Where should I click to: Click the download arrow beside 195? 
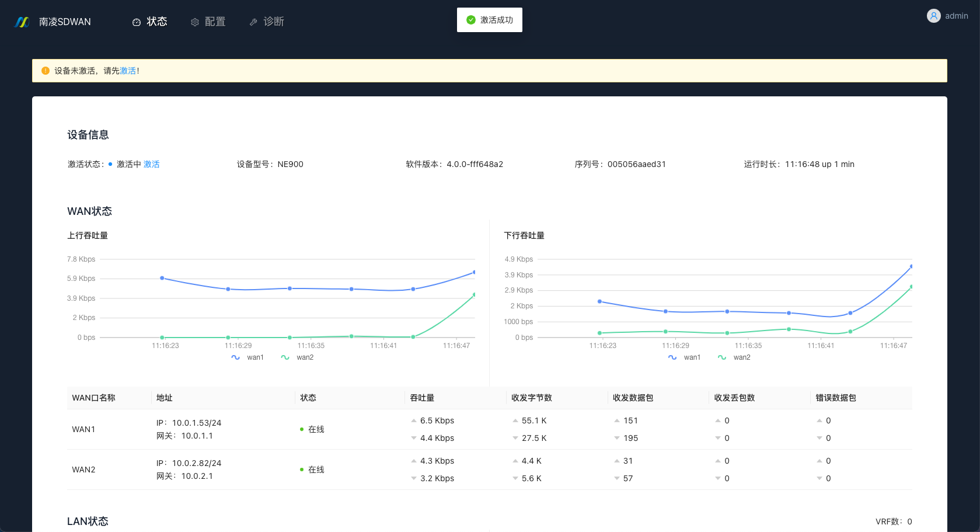[617, 438]
